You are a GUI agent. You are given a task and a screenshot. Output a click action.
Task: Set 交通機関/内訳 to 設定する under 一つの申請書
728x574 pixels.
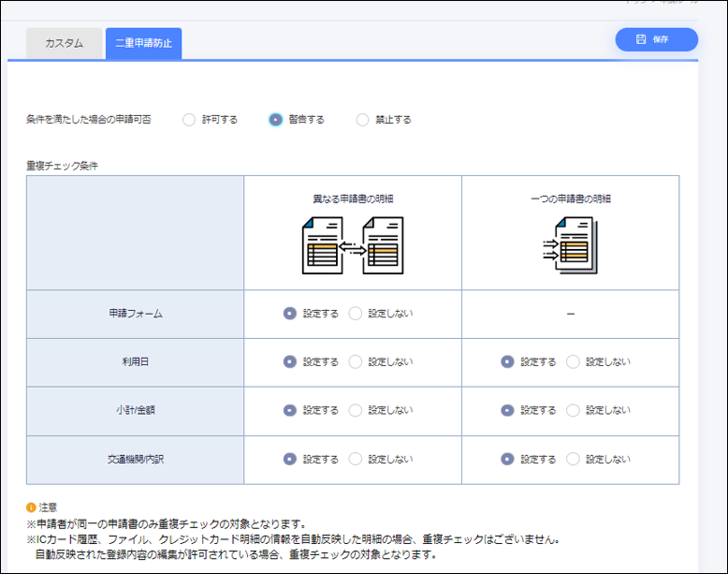(507, 459)
